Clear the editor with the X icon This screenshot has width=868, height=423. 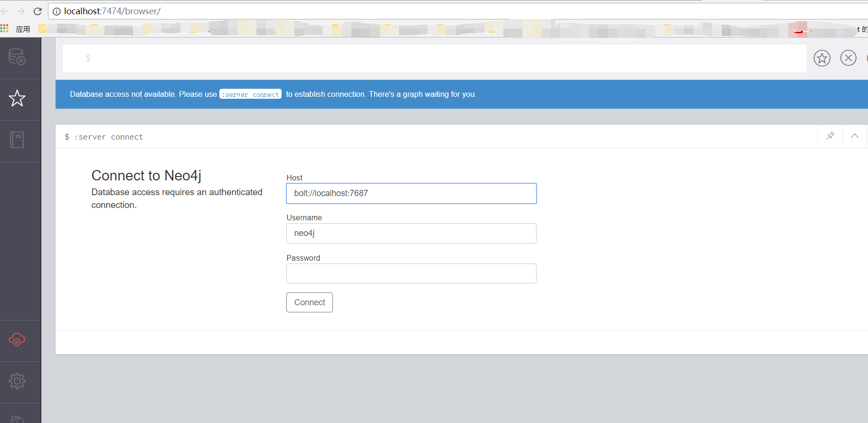coord(849,58)
